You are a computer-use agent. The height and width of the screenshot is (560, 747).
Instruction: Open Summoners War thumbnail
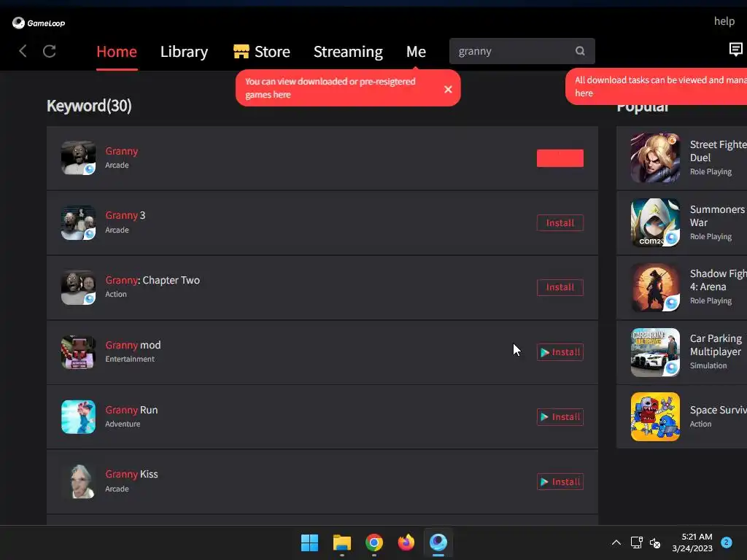click(x=656, y=223)
